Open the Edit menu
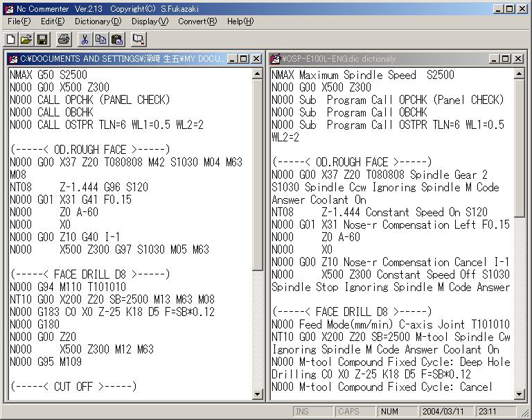This screenshot has width=532, height=420. tap(53, 21)
